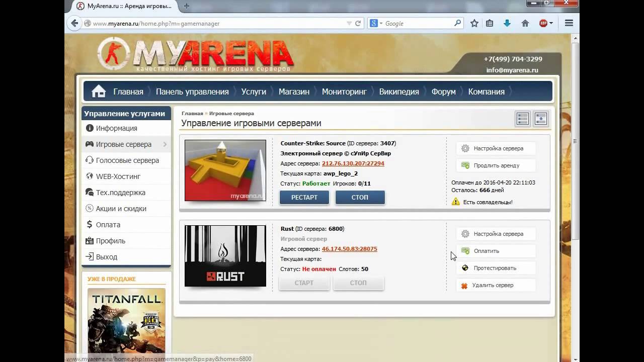
Task: Select the MyArena.ru browser tab
Action: [x=124, y=6]
